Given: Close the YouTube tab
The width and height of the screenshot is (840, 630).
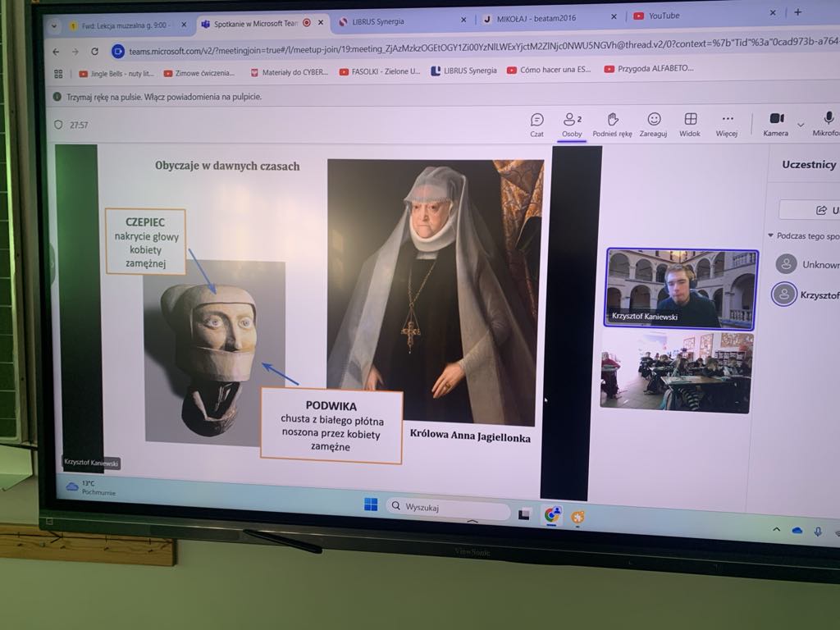Looking at the screenshot, I should coord(773,12).
